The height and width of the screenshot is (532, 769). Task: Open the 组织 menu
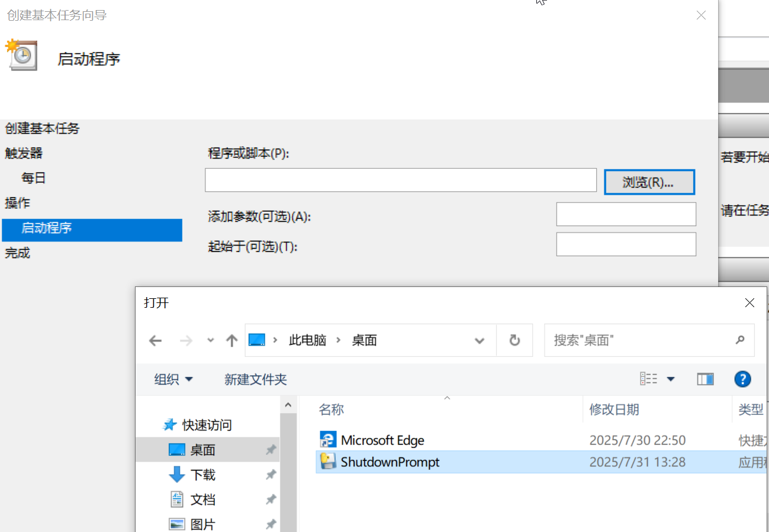(173, 379)
